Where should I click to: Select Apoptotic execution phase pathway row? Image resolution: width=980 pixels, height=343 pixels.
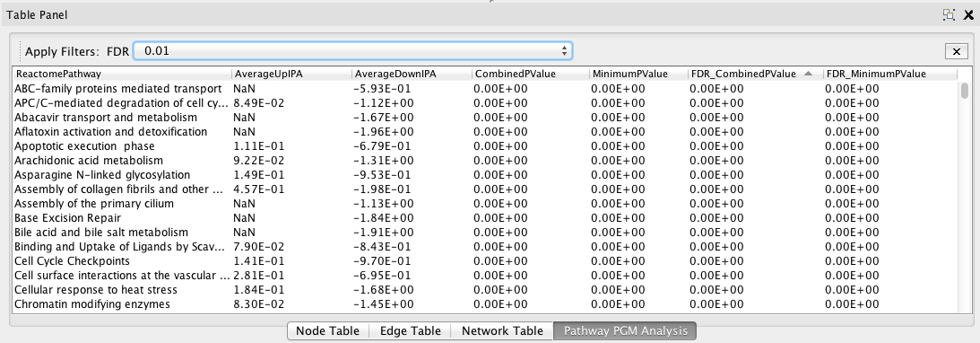click(x=485, y=145)
